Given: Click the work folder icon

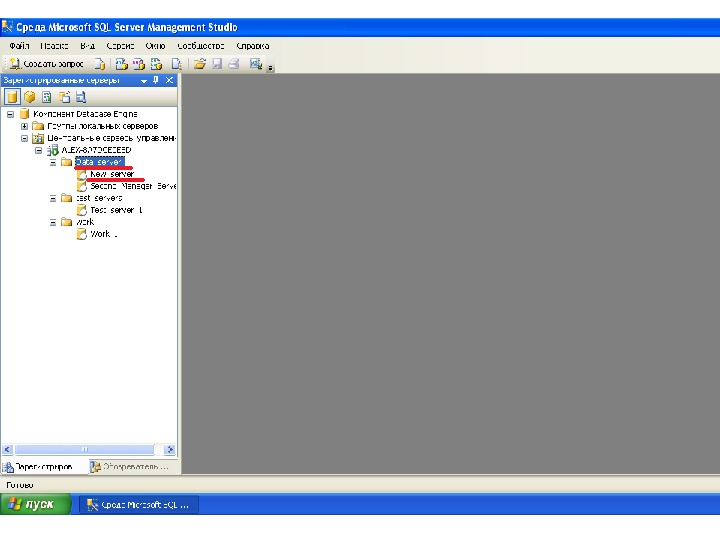Looking at the screenshot, I should [67, 222].
